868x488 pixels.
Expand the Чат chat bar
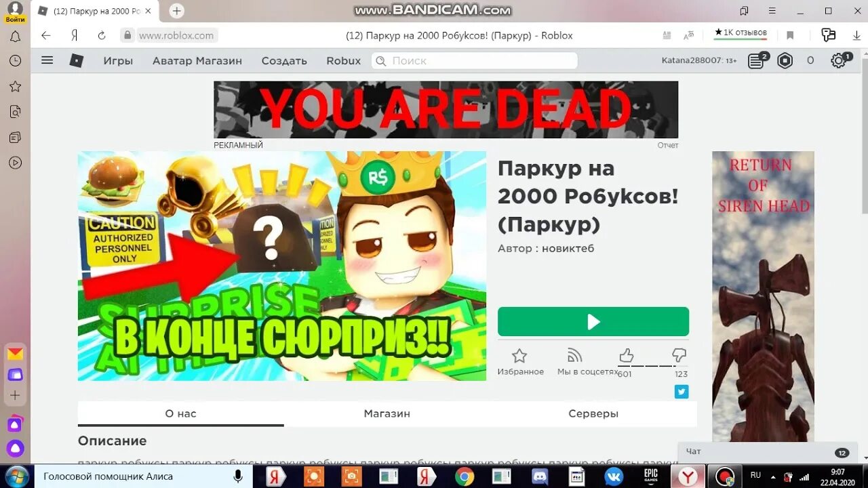pos(768,452)
